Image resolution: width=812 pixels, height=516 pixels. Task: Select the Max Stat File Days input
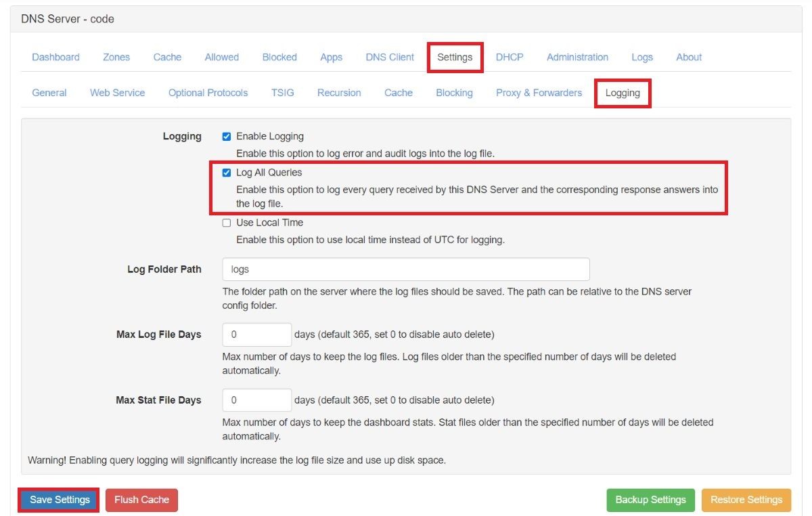[x=257, y=400]
